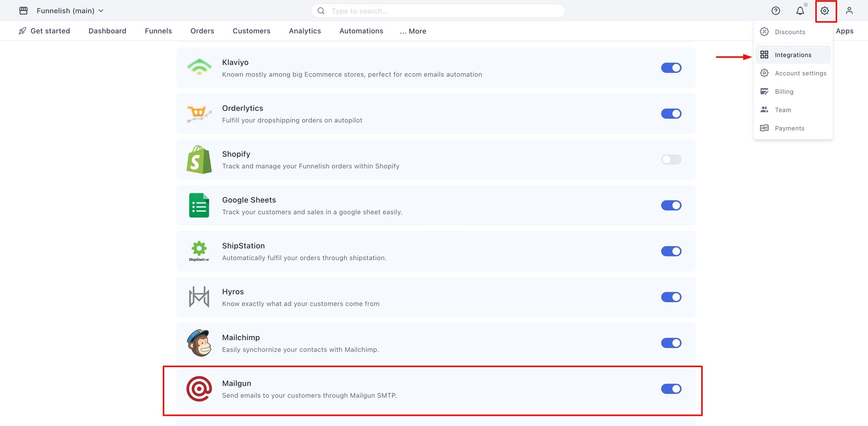Disable the Klaviyo integration toggle

(x=671, y=68)
